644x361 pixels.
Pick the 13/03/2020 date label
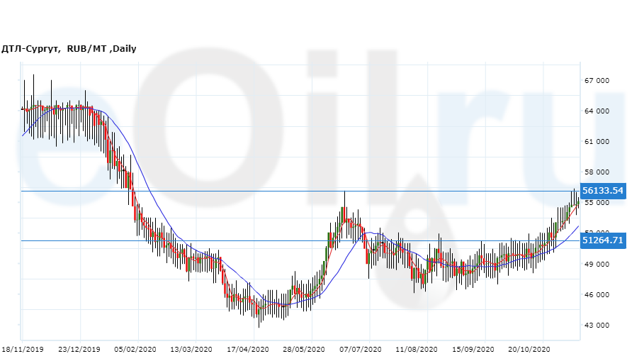(191, 350)
